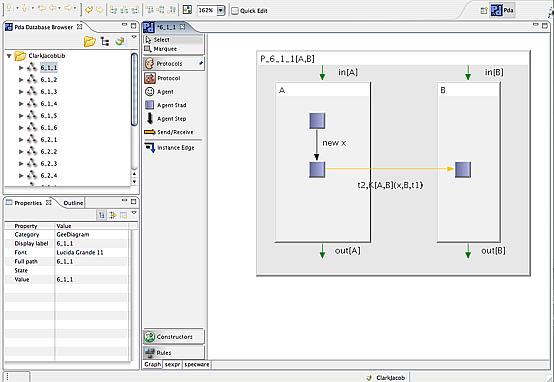This screenshot has width=554, height=382.
Task: Open folder icon in Database Browser toolbar
Action: pyautogui.click(x=90, y=42)
